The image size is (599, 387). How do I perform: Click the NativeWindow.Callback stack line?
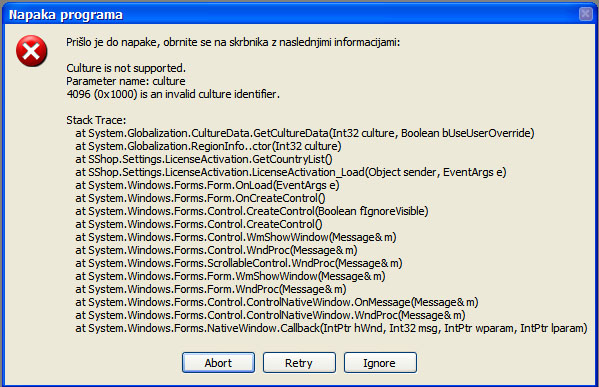[331, 328]
